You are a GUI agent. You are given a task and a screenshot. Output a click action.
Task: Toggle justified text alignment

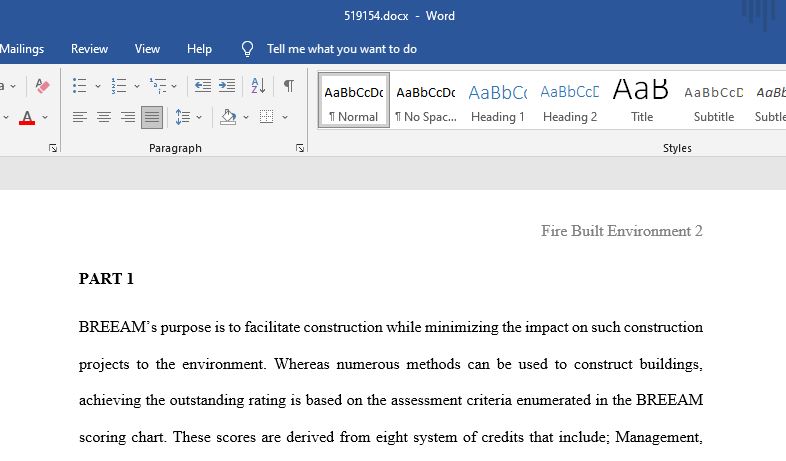pyautogui.click(x=152, y=117)
